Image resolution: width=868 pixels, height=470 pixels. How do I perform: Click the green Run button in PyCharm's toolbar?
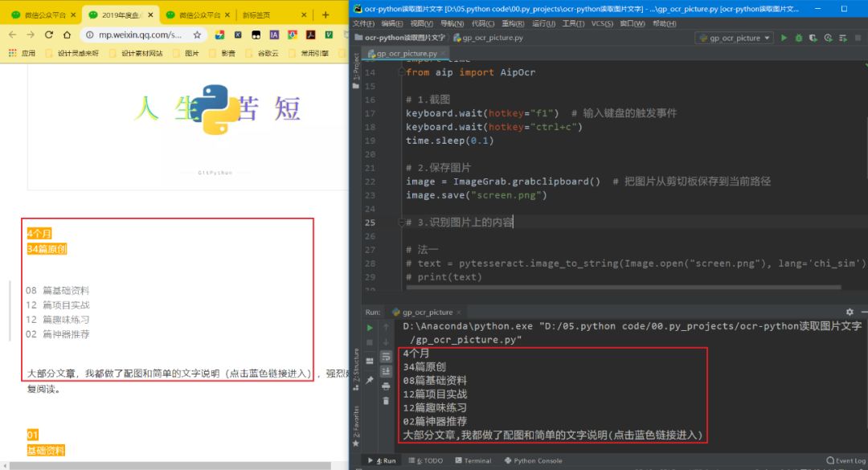(x=784, y=38)
